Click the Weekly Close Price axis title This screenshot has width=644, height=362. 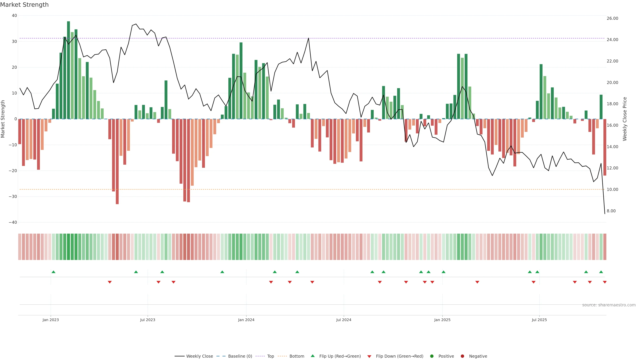point(625,119)
